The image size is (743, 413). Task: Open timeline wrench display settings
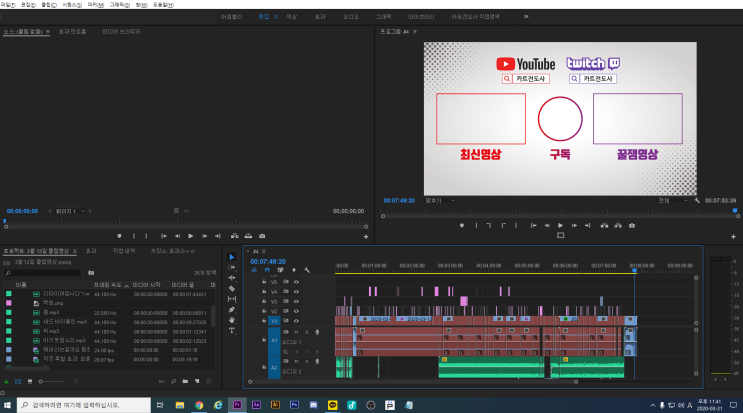307,270
